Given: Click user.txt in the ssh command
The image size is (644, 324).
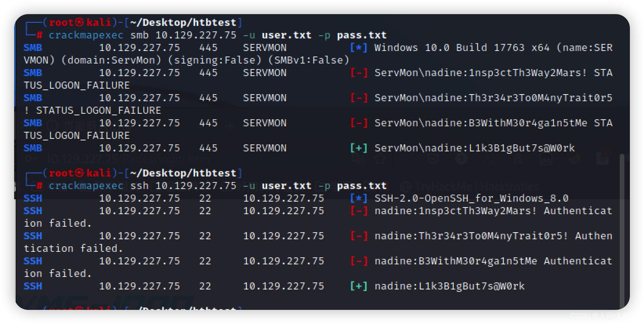Looking at the screenshot, I should (286, 186).
